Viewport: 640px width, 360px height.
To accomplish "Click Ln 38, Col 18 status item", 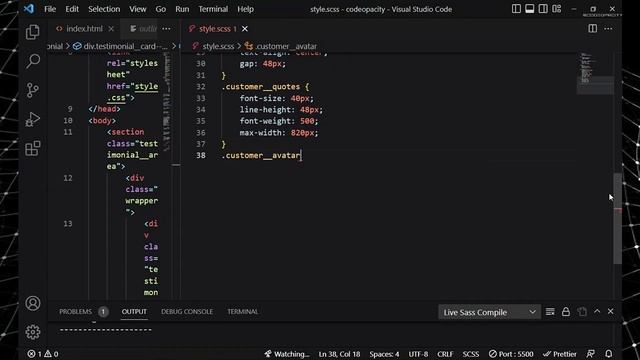I will (339, 354).
